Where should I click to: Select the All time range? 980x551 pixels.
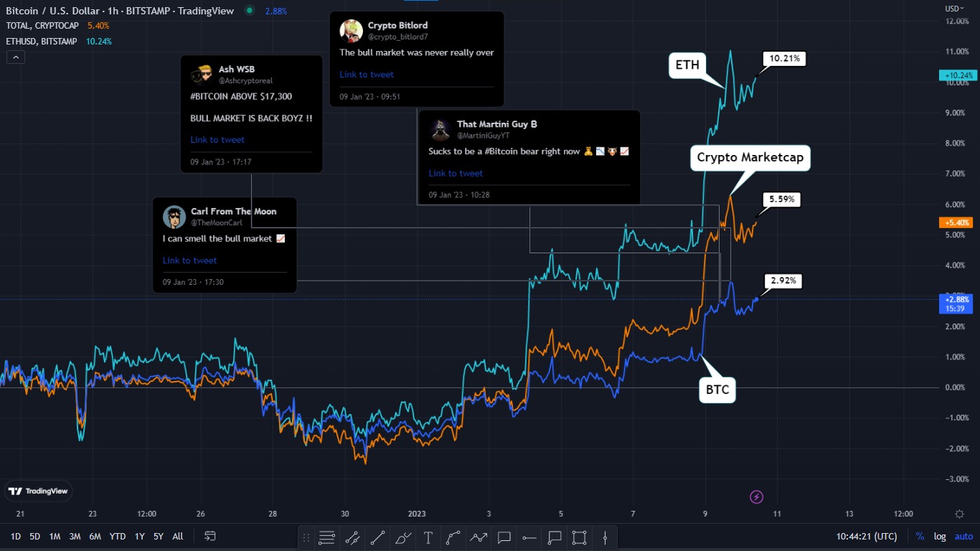tap(178, 536)
